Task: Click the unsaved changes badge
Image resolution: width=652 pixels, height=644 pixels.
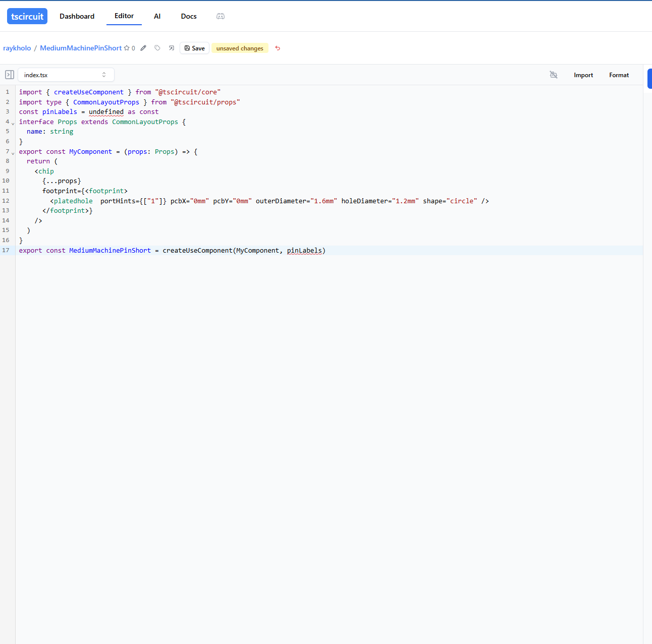Action: point(240,48)
